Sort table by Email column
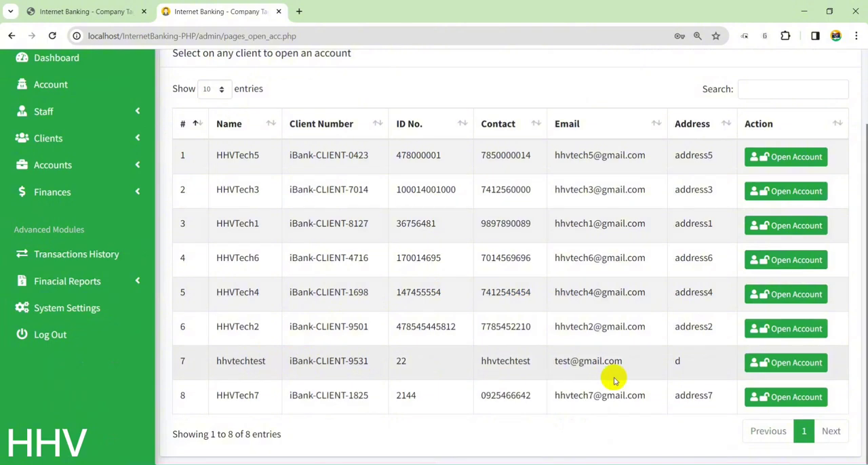Viewport: 868px width, 465px height. [x=607, y=123]
